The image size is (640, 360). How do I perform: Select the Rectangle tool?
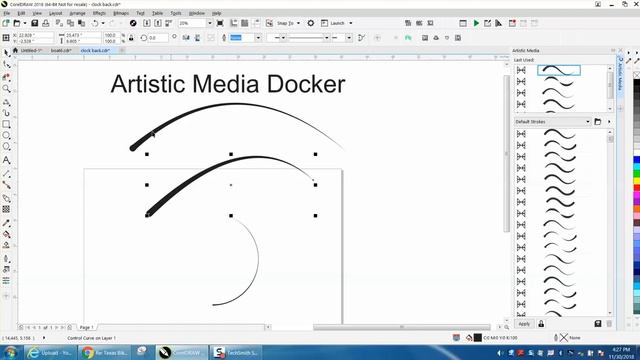7,124
